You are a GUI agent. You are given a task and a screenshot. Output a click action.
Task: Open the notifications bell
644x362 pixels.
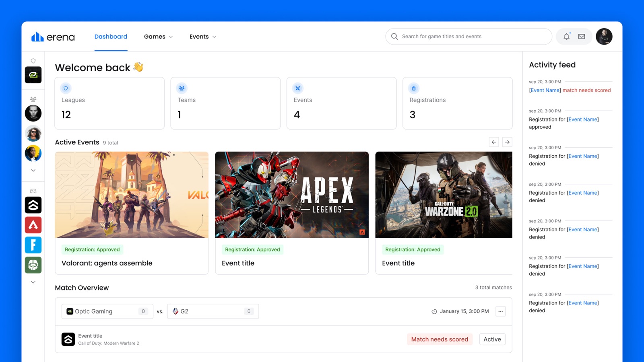click(x=566, y=36)
